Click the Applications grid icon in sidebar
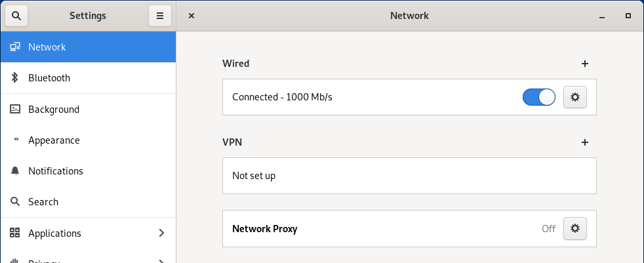 14,233
